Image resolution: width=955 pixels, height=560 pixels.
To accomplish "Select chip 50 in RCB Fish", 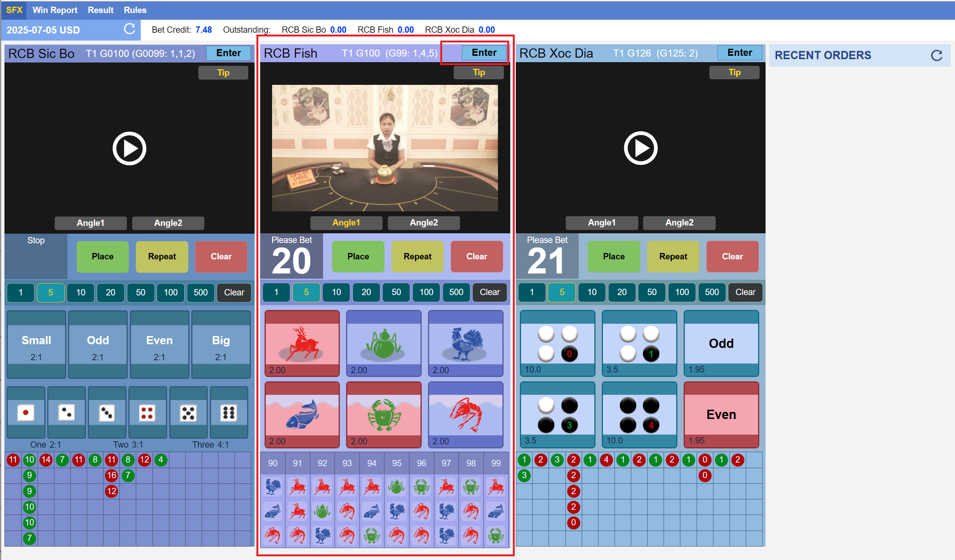I will [x=396, y=292].
